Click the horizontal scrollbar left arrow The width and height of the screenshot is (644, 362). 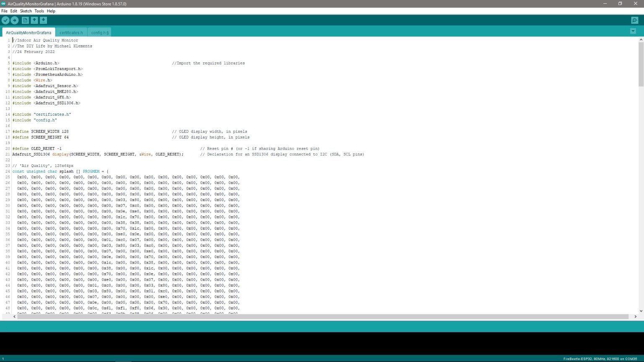pyautogui.click(x=15, y=317)
